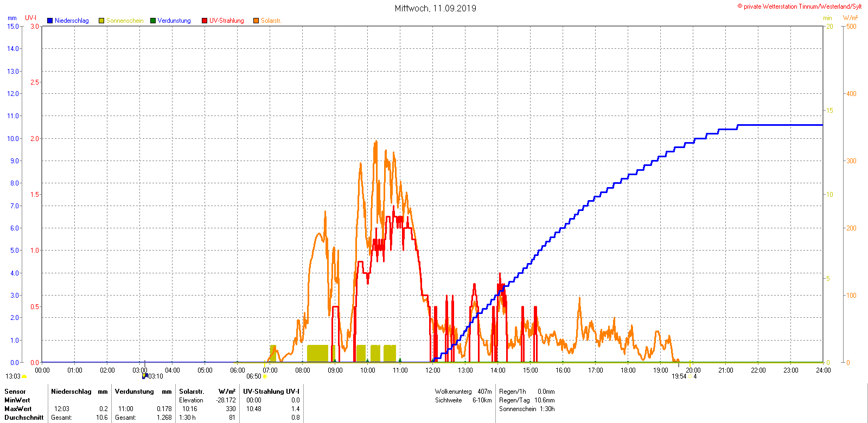The height and width of the screenshot is (423, 868).
Task: Click the Solarstr. average value 81
Action: [x=232, y=418]
